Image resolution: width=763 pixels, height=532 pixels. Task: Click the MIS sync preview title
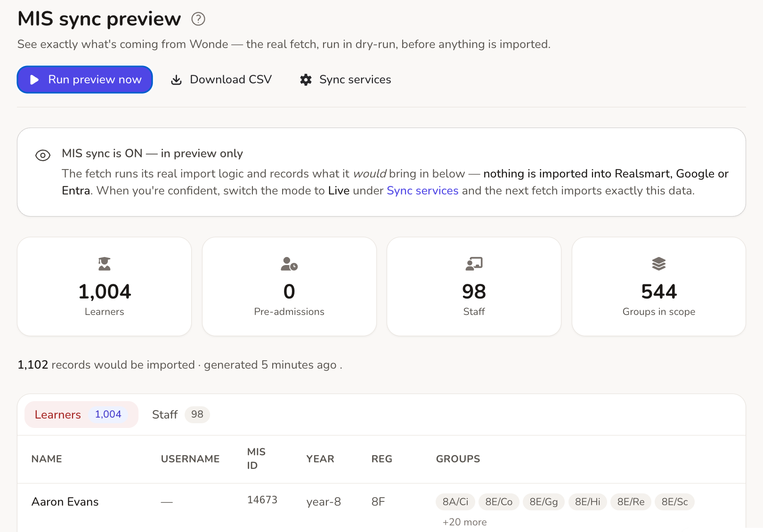pyautogui.click(x=99, y=19)
